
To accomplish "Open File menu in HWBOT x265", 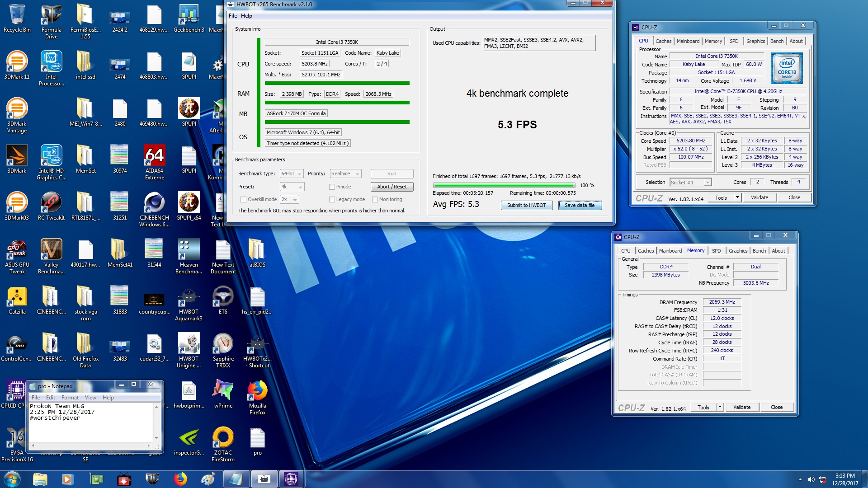I will tap(233, 16).
